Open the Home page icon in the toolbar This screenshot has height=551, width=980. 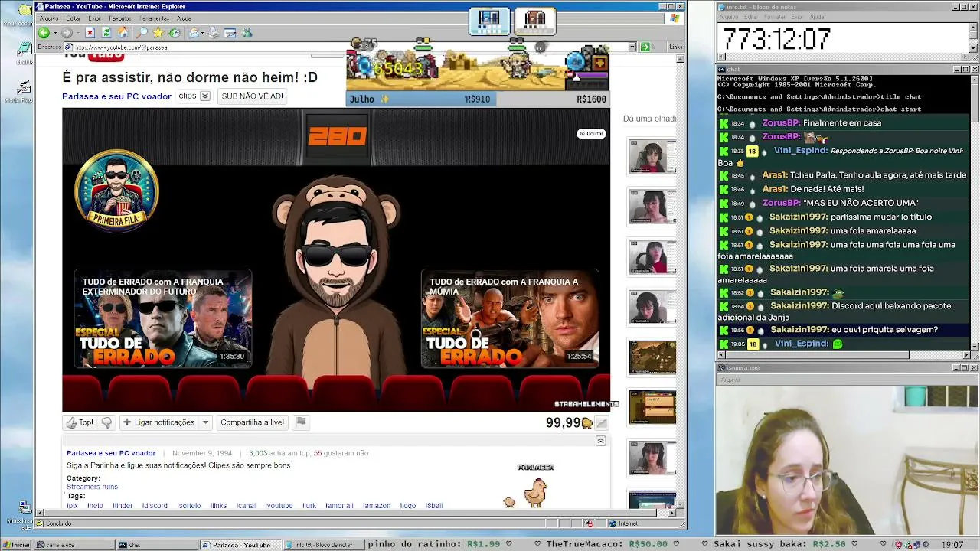(122, 33)
